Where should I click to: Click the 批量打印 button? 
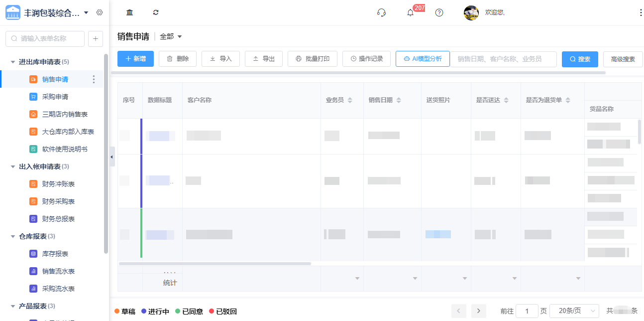[x=313, y=59]
